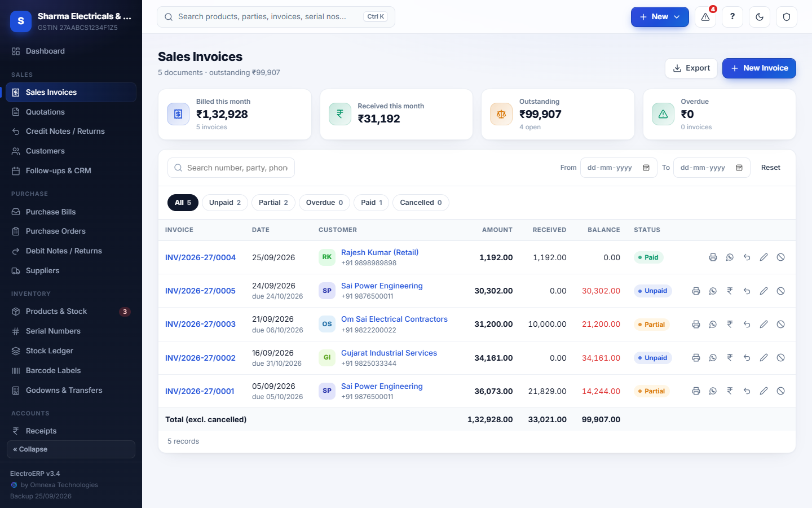Record payment for INV/2026-27/0005
Screen dimensions: 812x508
(730, 291)
